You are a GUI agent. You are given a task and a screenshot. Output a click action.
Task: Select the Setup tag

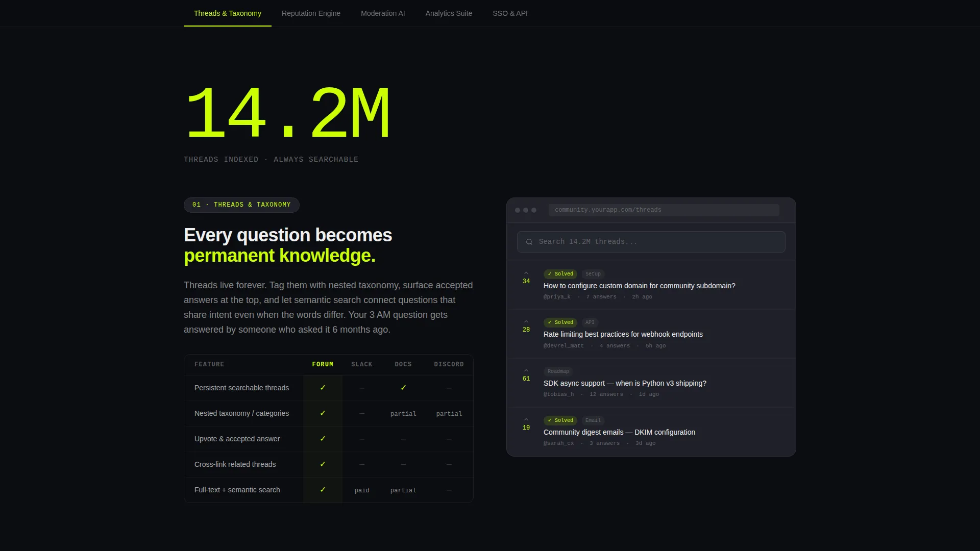[593, 274]
